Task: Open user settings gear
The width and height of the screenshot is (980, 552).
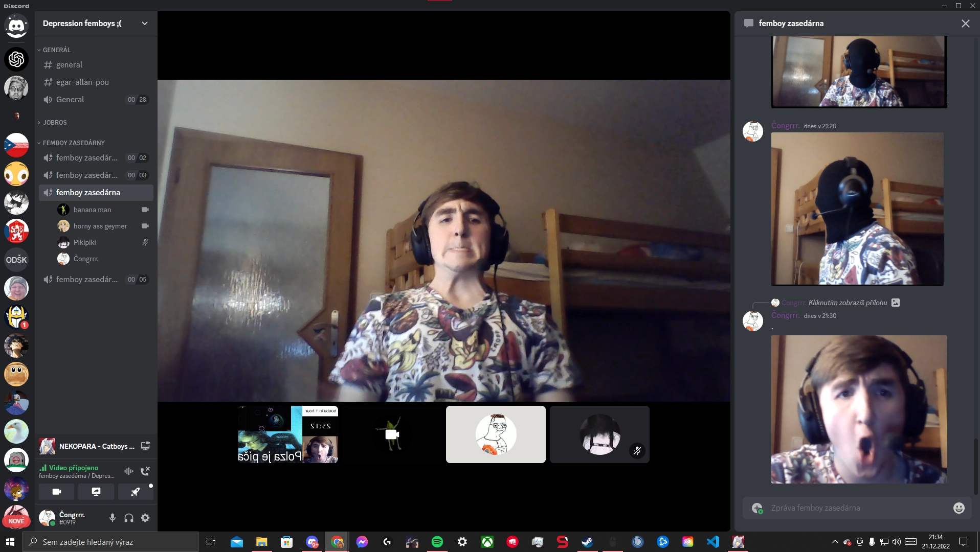Action: click(145, 518)
